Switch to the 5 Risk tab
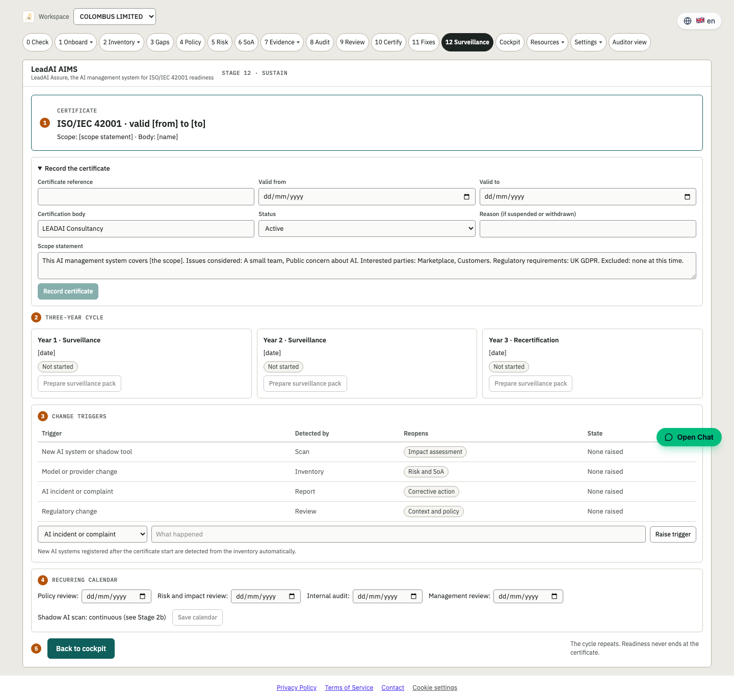This screenshot has height=700, width=734. [220, 42]
